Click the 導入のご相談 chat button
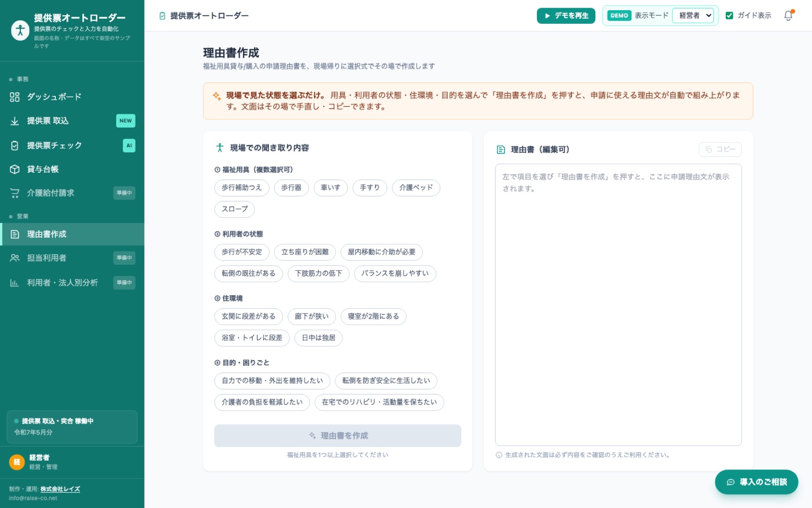Screen dimensions: 812x508 coord(756,482)
